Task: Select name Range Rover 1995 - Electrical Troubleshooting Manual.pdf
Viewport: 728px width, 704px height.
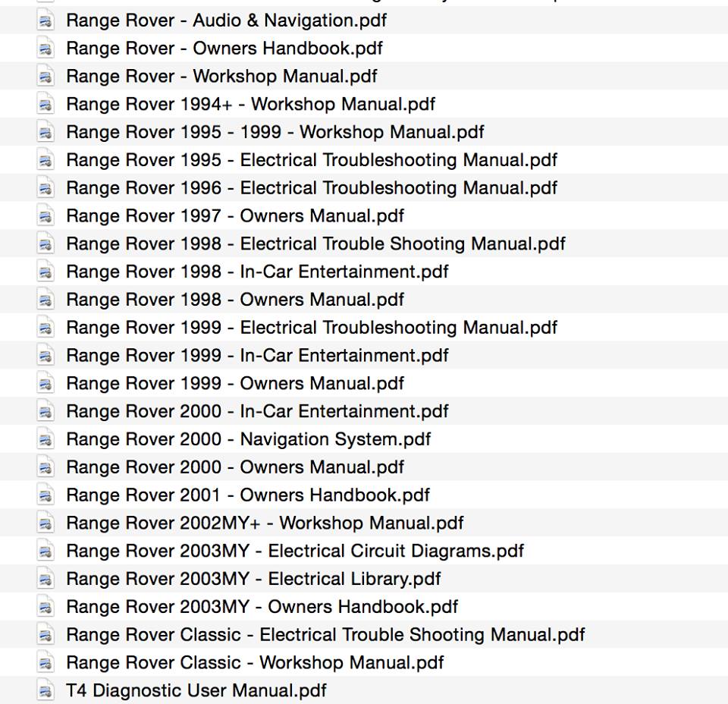Action: click(312, 160)
